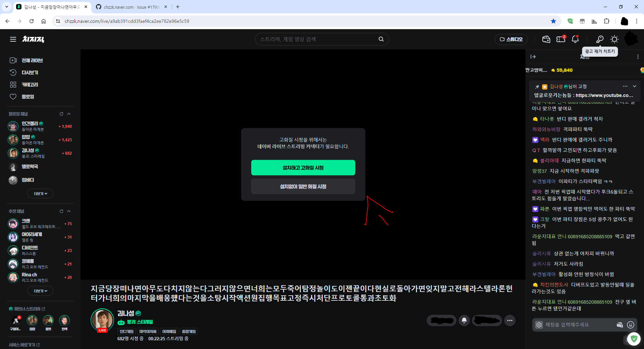Open the cheese wallet icon in header

click(x=546, y=39)
